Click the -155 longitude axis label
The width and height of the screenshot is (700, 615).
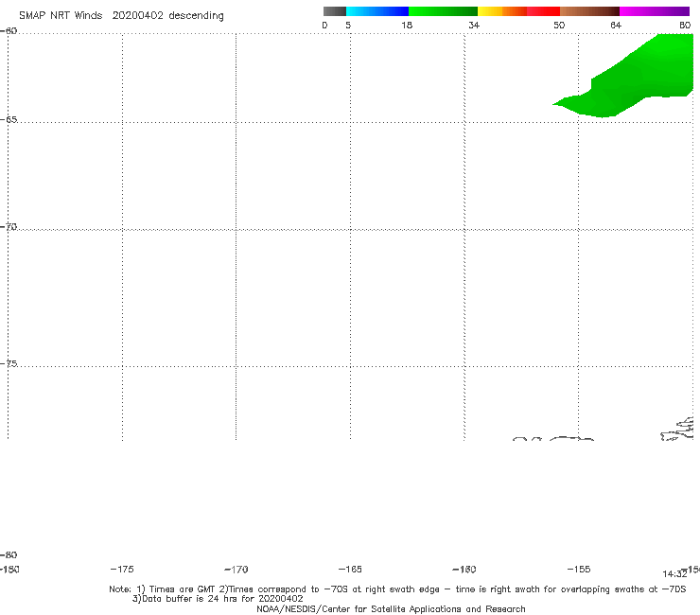pos(579,569)
